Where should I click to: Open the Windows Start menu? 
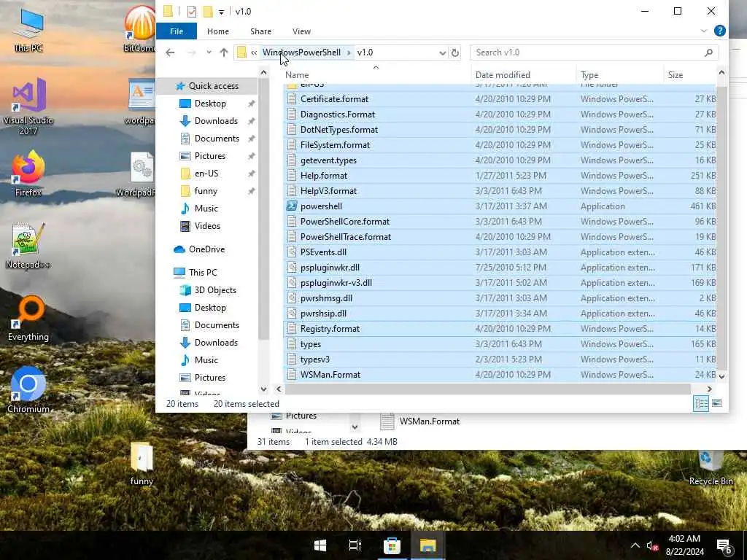tap(320, 545)
